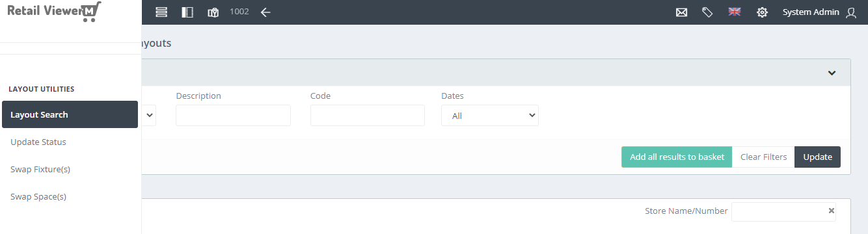Image resolution: width=868 pixels, height=234 pixels.
Task: Open Swap Space(s) utility
Action: [x=38, y=196]
